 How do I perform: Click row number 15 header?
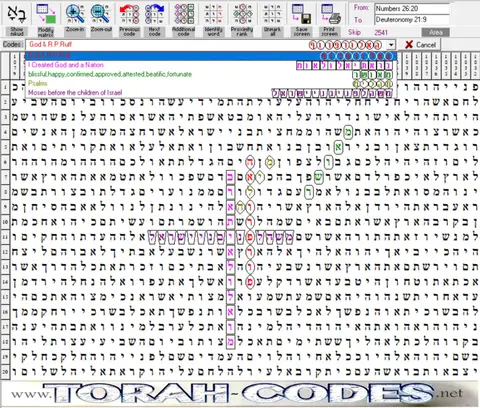[x=5, y=297]
